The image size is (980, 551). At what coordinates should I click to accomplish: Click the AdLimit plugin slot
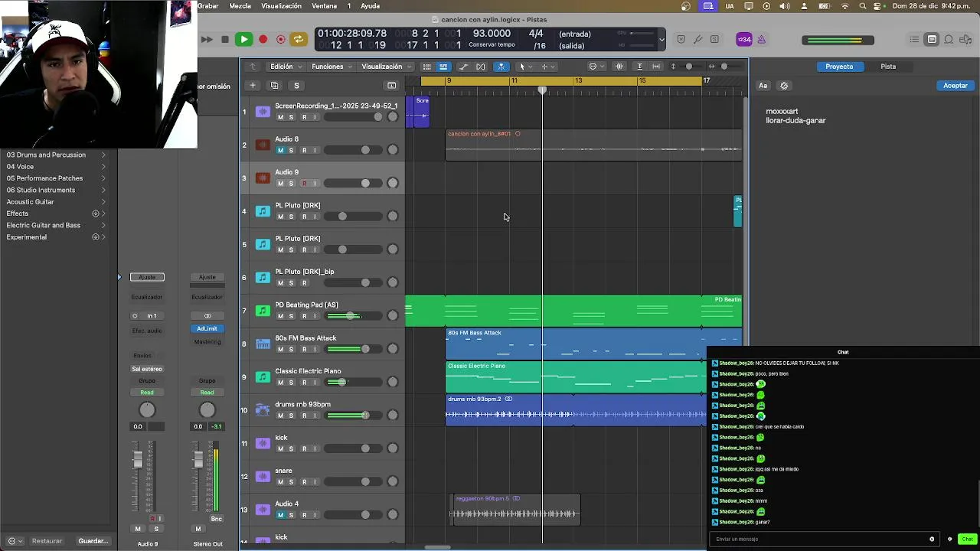207,328
